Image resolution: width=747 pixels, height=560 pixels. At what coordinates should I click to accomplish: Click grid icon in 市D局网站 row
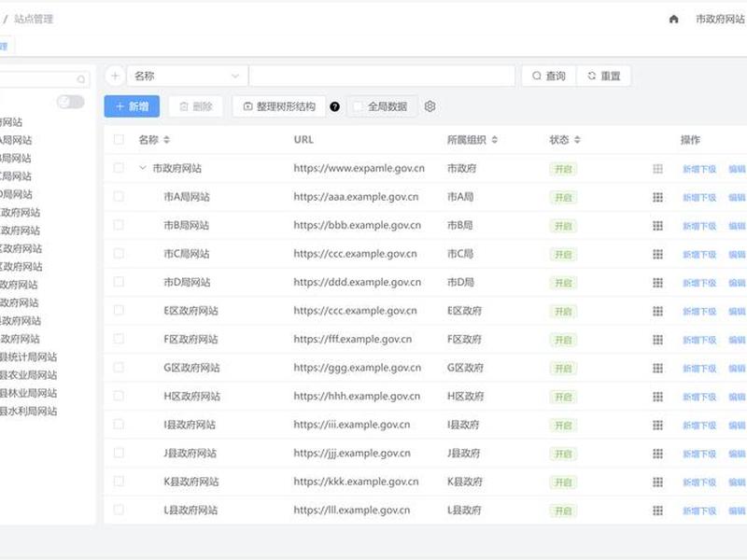click(658, 283)
